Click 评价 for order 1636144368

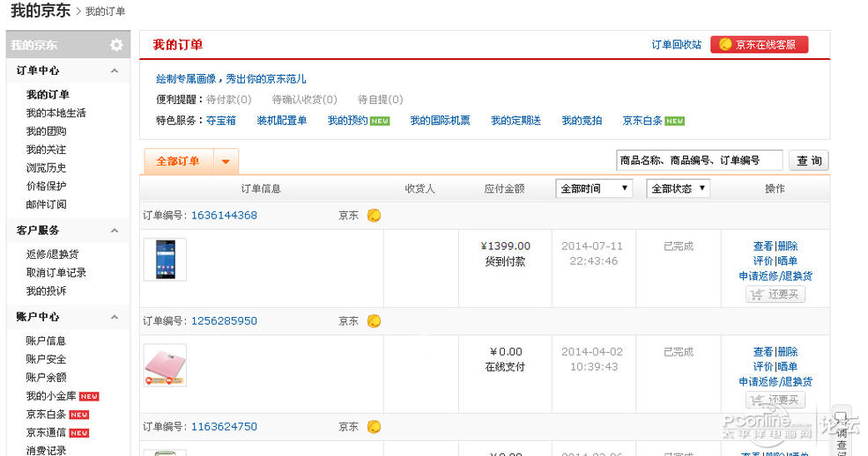pos(763,261)
